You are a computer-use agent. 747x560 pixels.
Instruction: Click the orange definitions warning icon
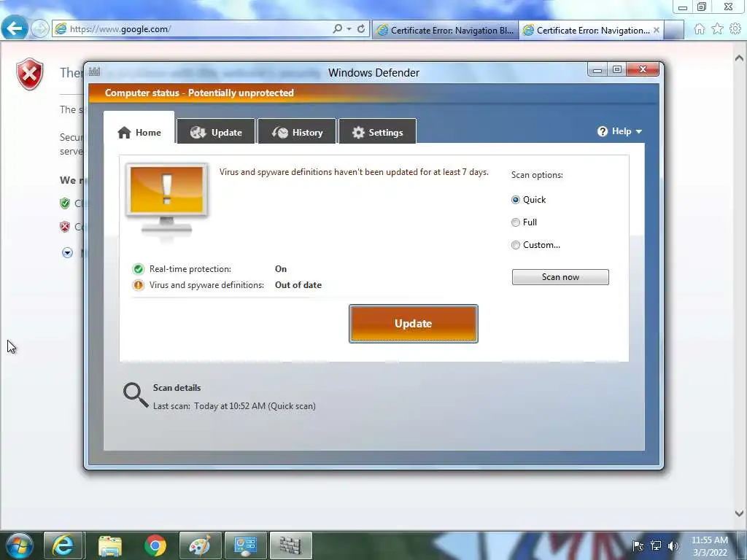point(138,285)
